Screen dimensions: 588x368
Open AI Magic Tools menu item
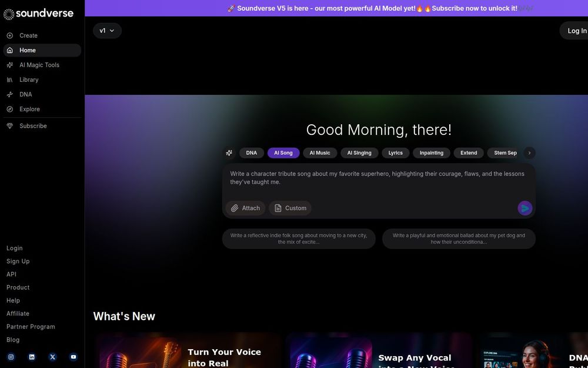[x=42, y=65]
